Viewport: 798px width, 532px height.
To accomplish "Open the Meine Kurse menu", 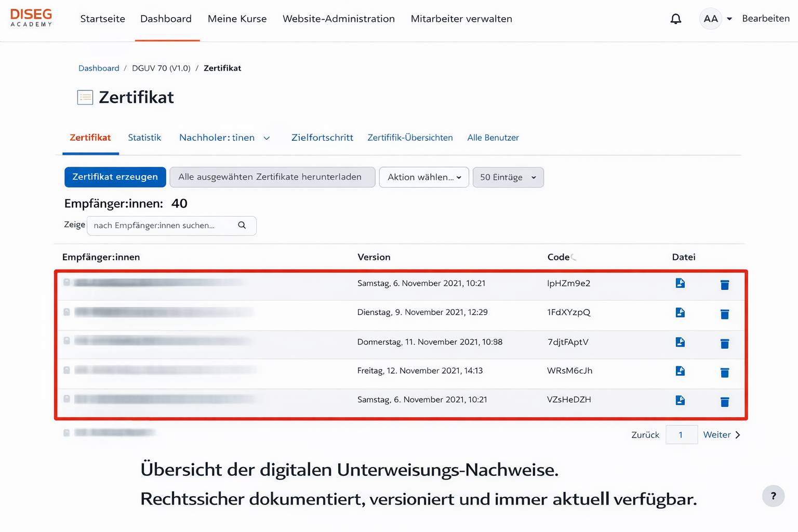I will pyautogui.click(x=237, y=19).
